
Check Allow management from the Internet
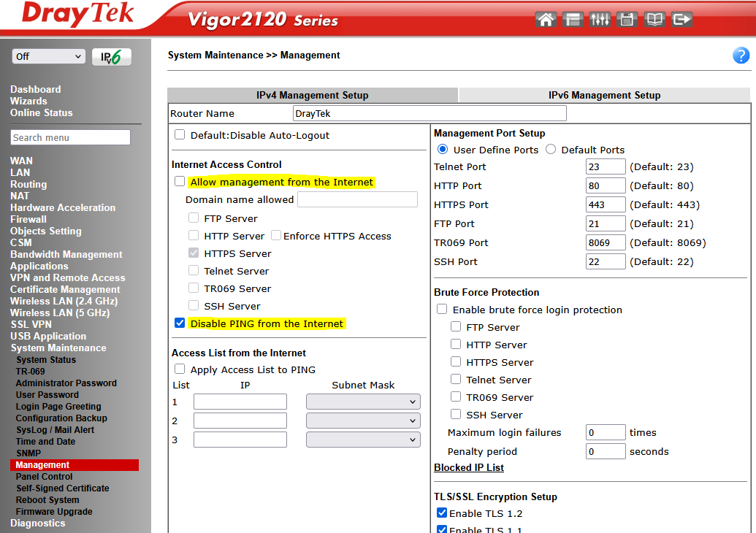[180, 181]
